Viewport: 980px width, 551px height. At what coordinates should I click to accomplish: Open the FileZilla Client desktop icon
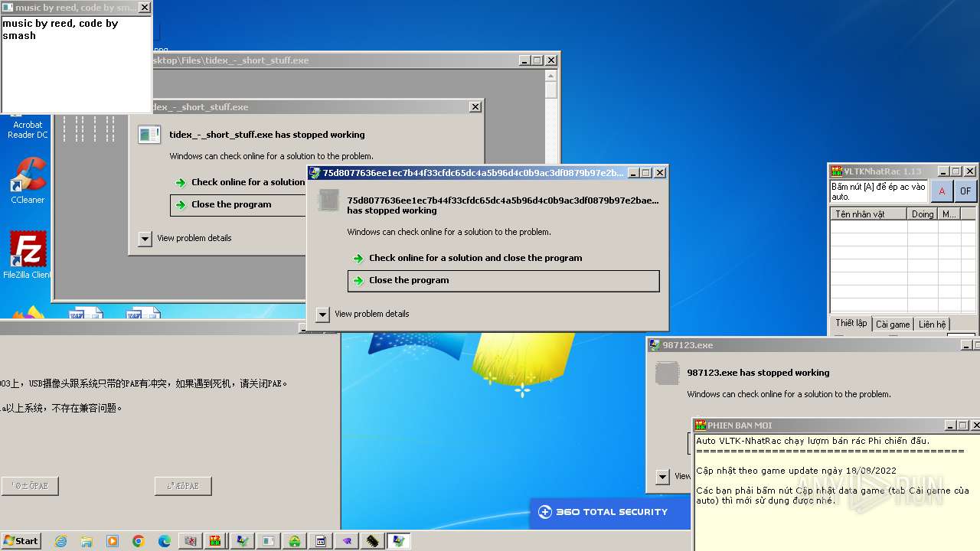click(x=28, y=255)
